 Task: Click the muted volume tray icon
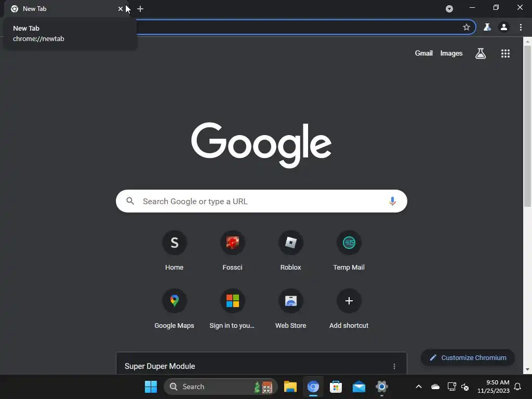pyautogui.click(x=465, y=387)
